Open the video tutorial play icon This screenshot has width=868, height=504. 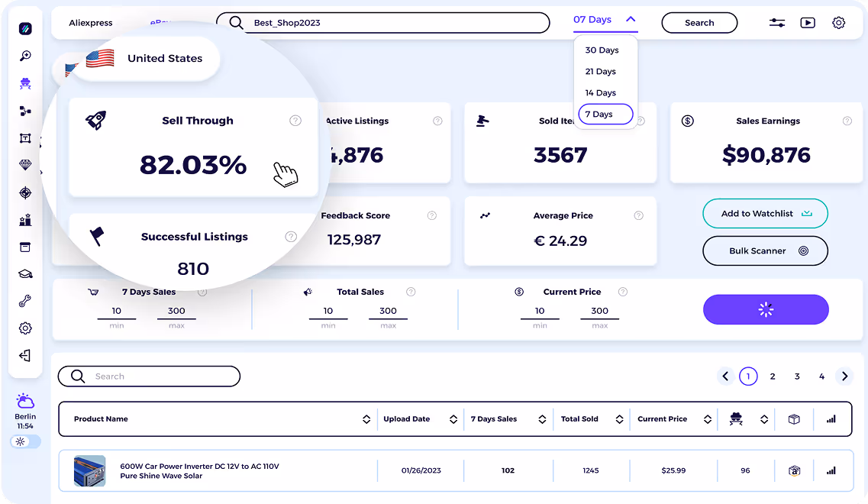(x=808, y=23)
